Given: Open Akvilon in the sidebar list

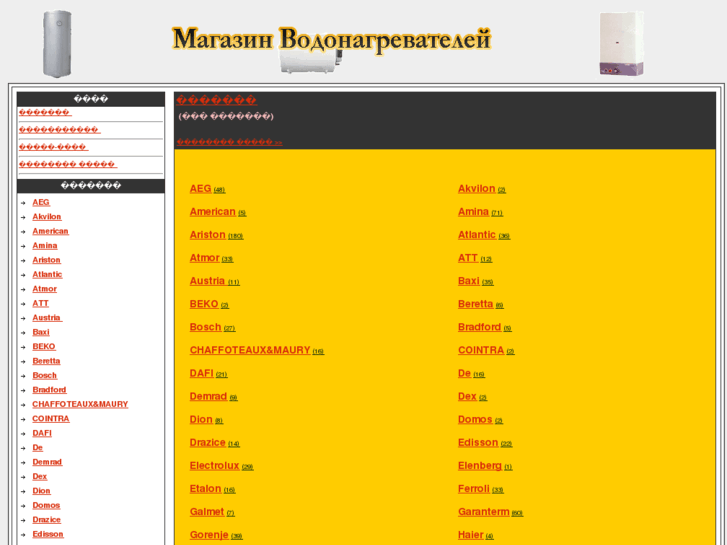Looking at the screenshot, I should (x=47, y=217).
